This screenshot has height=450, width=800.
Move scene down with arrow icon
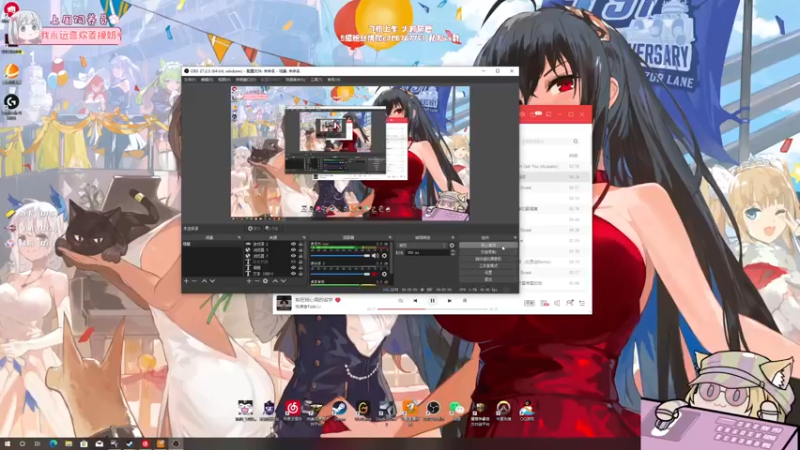click(212, 281)
